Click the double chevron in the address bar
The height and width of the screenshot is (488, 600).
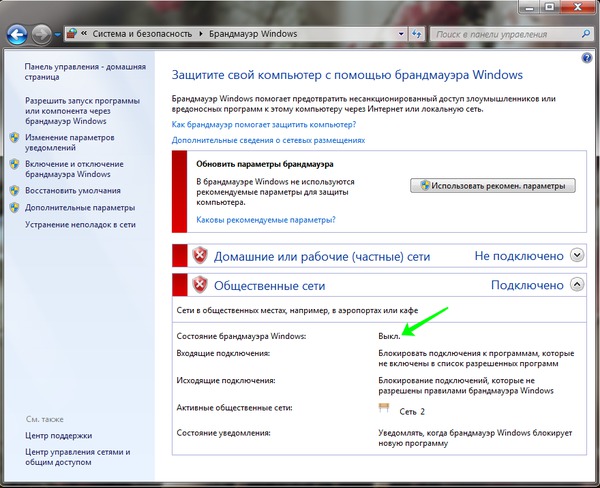[84, 33]
